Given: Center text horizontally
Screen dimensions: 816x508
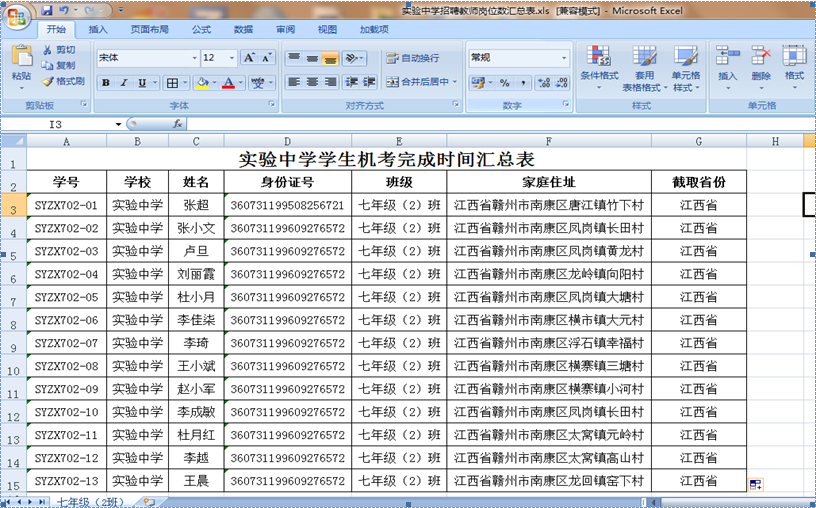Looking at the screenshot, I should [x=312, y=82].
